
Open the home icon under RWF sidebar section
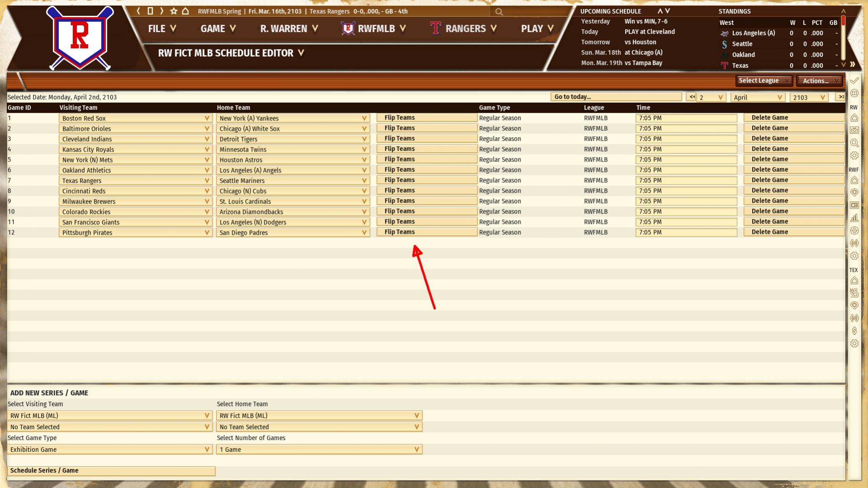(x=854, y=180)
